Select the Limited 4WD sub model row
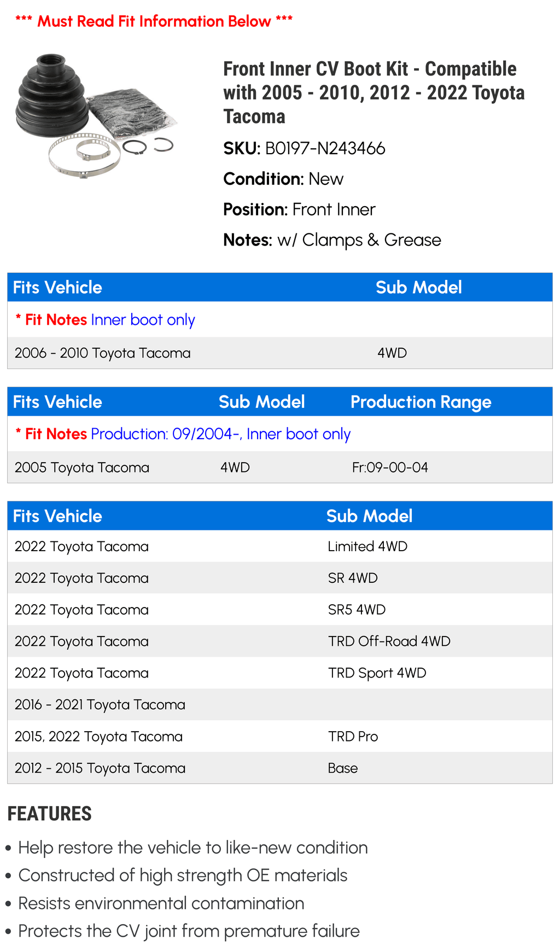Screen dimensions: 560x952 coord(279,546)
